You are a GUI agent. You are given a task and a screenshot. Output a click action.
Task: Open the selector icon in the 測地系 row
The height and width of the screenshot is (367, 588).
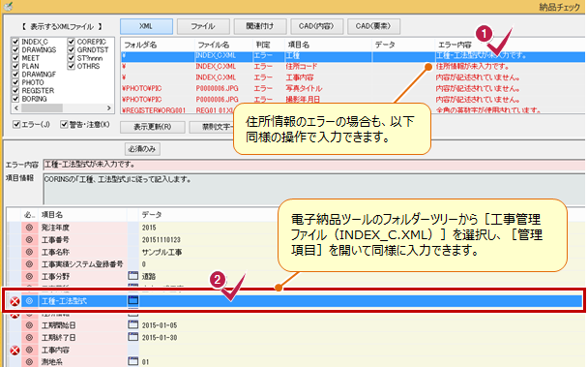click(x=133, y=361)
